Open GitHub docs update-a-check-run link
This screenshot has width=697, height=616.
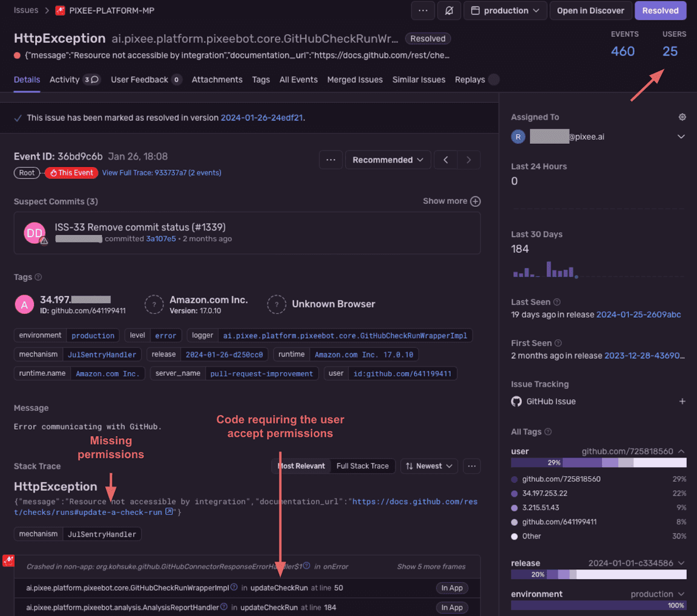[246, 507]
